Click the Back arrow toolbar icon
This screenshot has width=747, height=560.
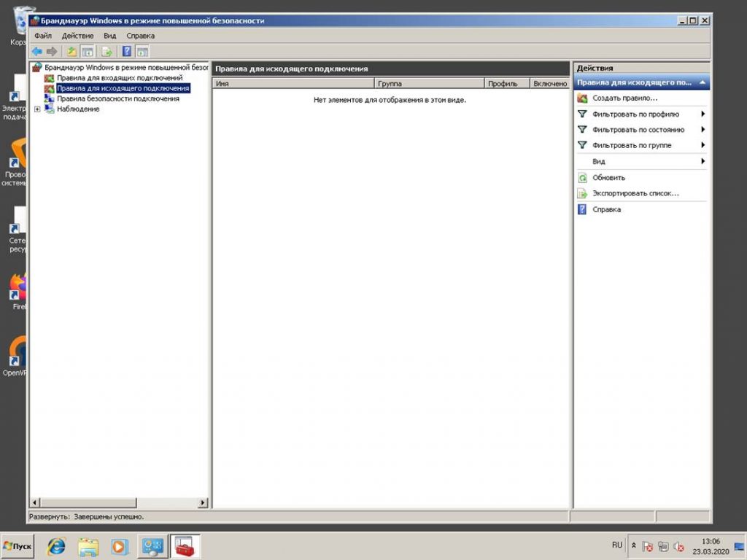36,52
